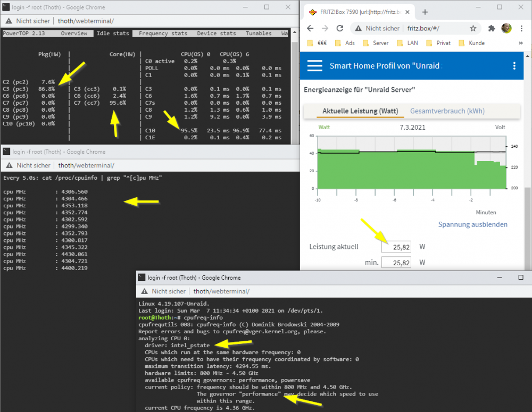
Task: Open the three-dot options in blue header
Action: tap(514, 66)
